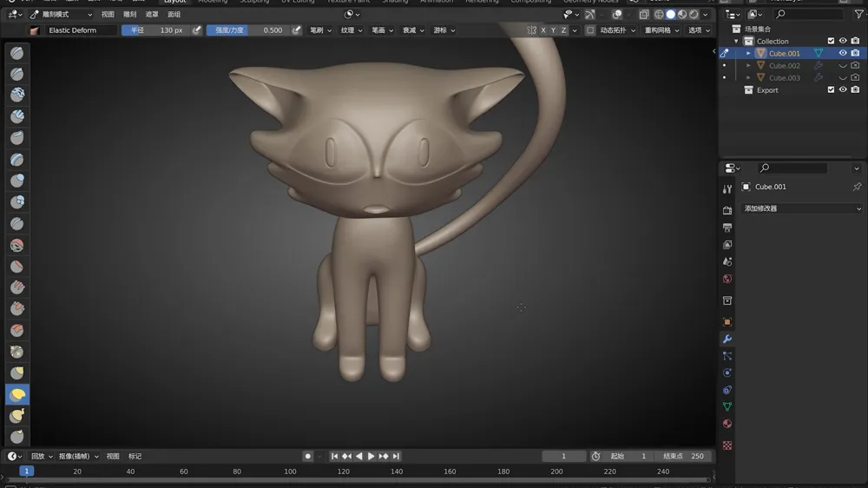
Task: Select the Multi-plane Scrape brush
Action: (x=17, y=330)
